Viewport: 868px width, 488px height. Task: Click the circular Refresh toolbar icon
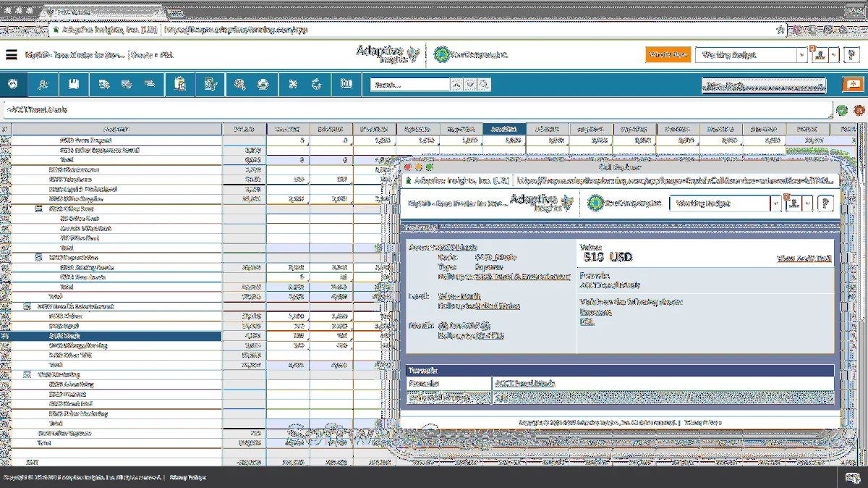(x=316, y=85)
